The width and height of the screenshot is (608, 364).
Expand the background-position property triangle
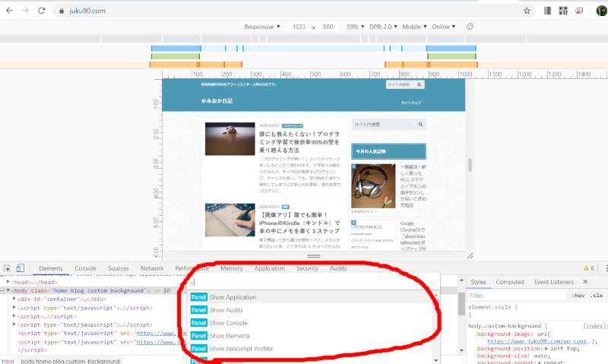(546, 349)
